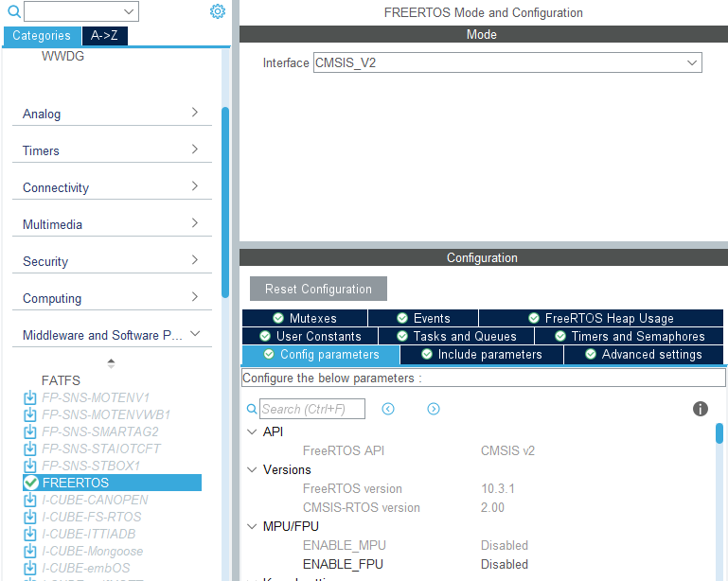This screenshot has height=581, width=728.
Task: Click download icon next to I-CUBE-embOS
Action: [29, 568]
